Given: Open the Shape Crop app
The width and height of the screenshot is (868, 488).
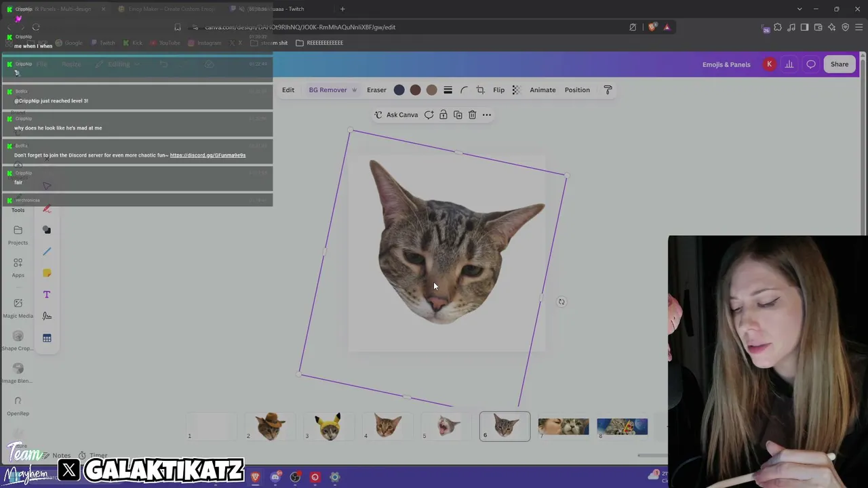Looking at the screenshot, I should point(18,341).
